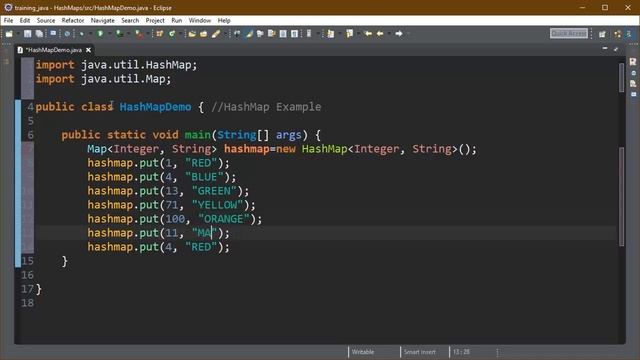Click the class name 'HashMapDemo' in code

point(155,107)
